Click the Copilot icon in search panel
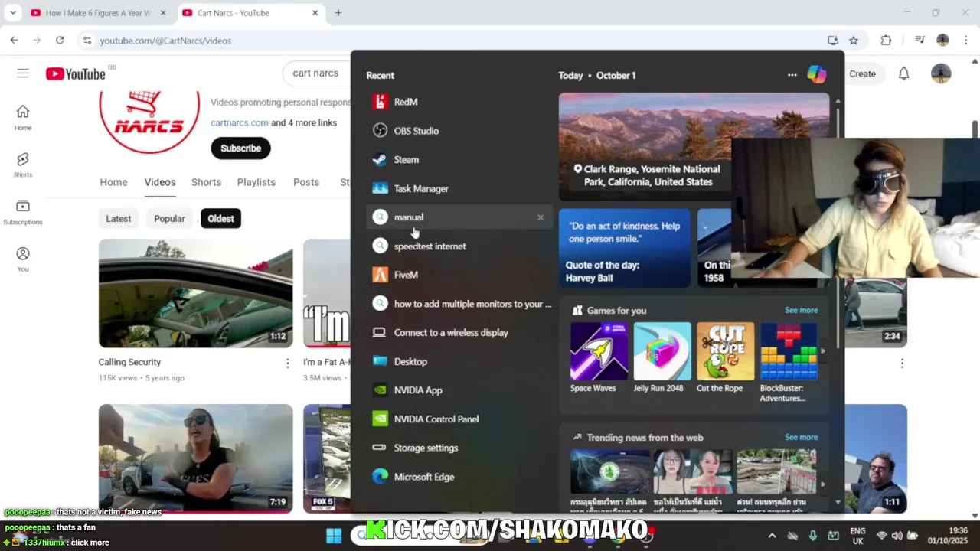 click(x=817, y=74)
